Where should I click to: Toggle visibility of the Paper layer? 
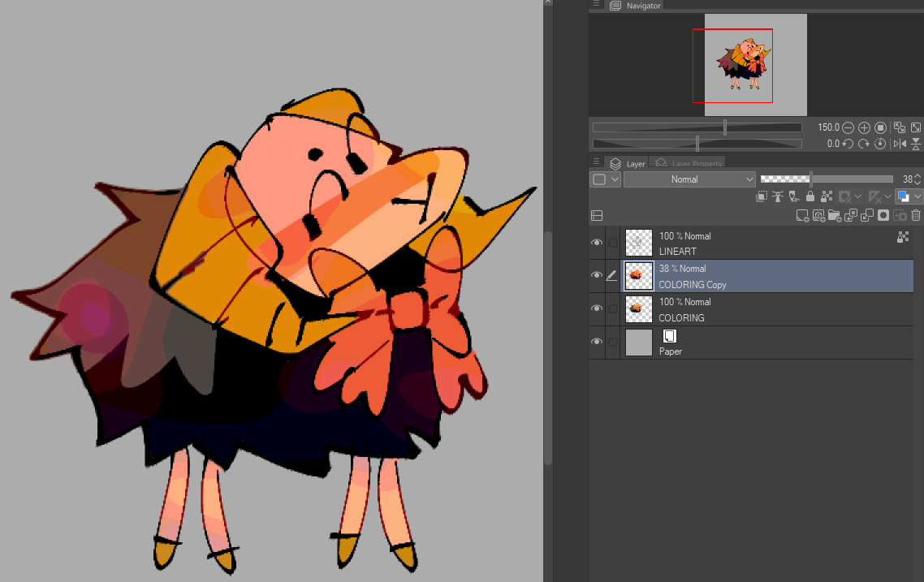[x=597, y=342]
